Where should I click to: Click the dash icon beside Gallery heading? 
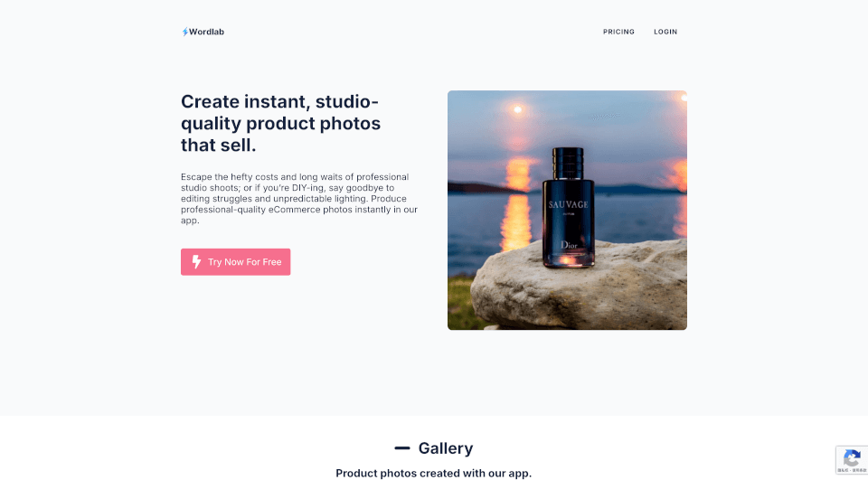click(x=402, y=448)
